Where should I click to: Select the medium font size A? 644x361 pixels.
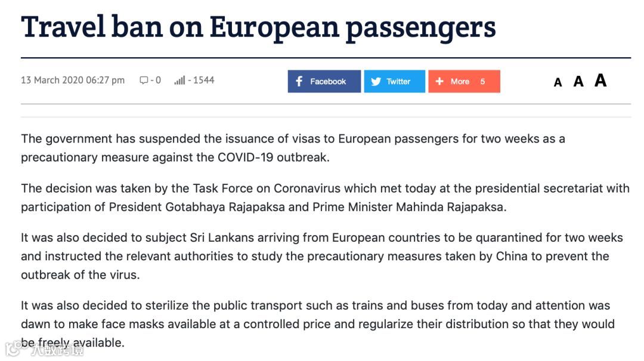(x=578, y=81)
